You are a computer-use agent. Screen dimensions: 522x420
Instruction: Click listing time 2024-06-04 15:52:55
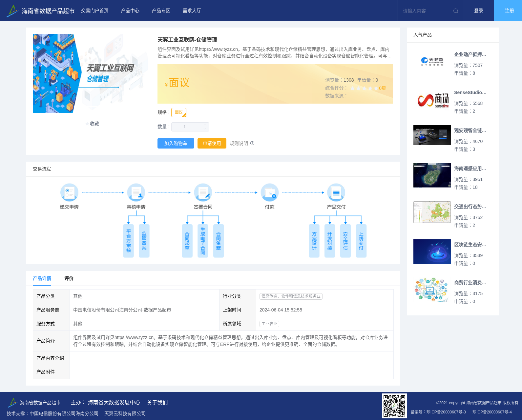click(x=281, y=310)
